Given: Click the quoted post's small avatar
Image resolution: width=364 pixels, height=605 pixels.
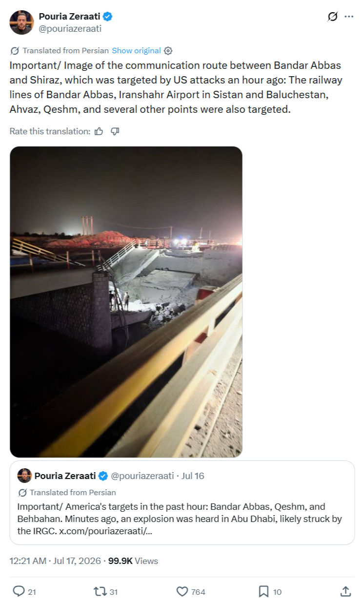Looking at the screenshot, I should [24, 476].
